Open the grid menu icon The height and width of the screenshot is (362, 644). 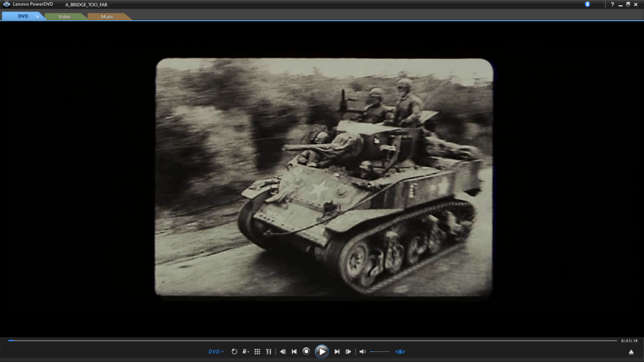click(257, 351)
